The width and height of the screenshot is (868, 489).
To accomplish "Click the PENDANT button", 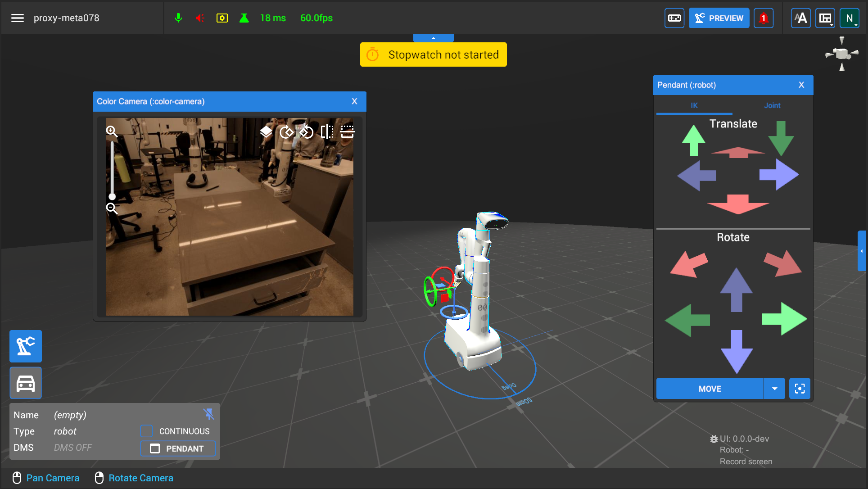I will 178,448.
